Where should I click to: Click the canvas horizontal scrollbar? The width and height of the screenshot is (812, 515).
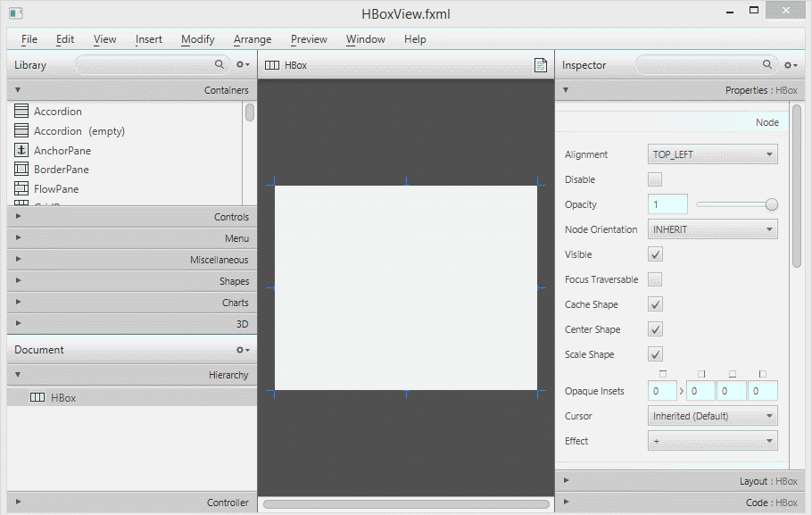(406, 503)
